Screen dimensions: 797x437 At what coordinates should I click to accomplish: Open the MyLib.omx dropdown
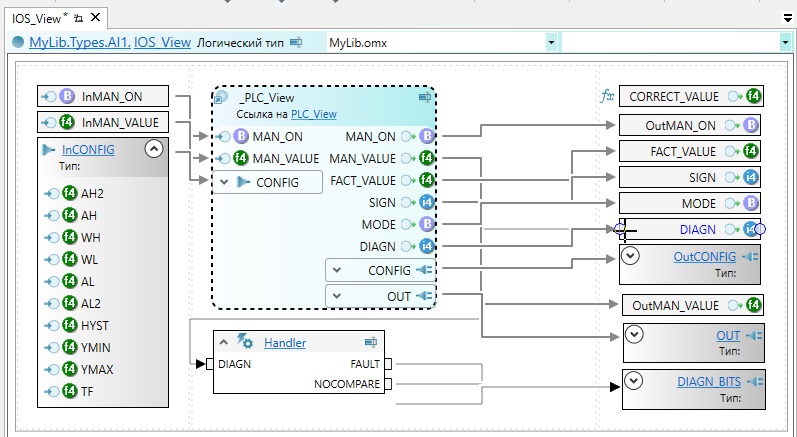[x=551, y=43]
